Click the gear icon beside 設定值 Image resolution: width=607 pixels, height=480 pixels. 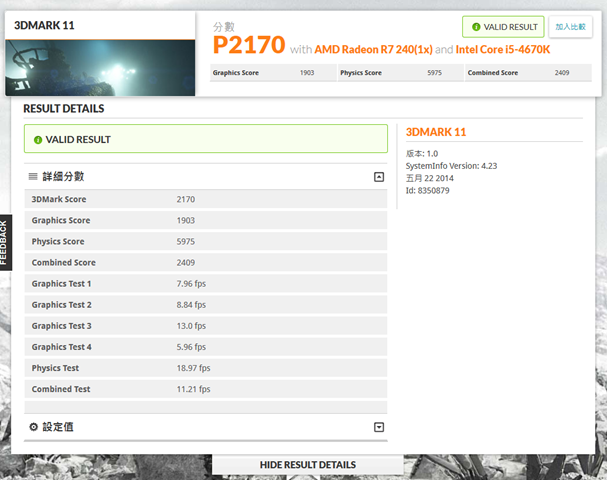pos(34,427)
